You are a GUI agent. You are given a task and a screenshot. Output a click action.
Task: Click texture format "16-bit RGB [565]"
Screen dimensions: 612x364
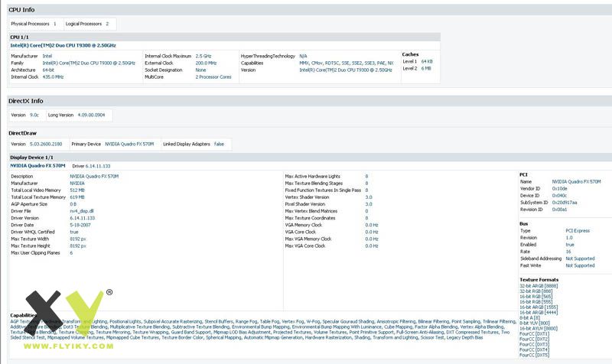[x=536, y=297]
